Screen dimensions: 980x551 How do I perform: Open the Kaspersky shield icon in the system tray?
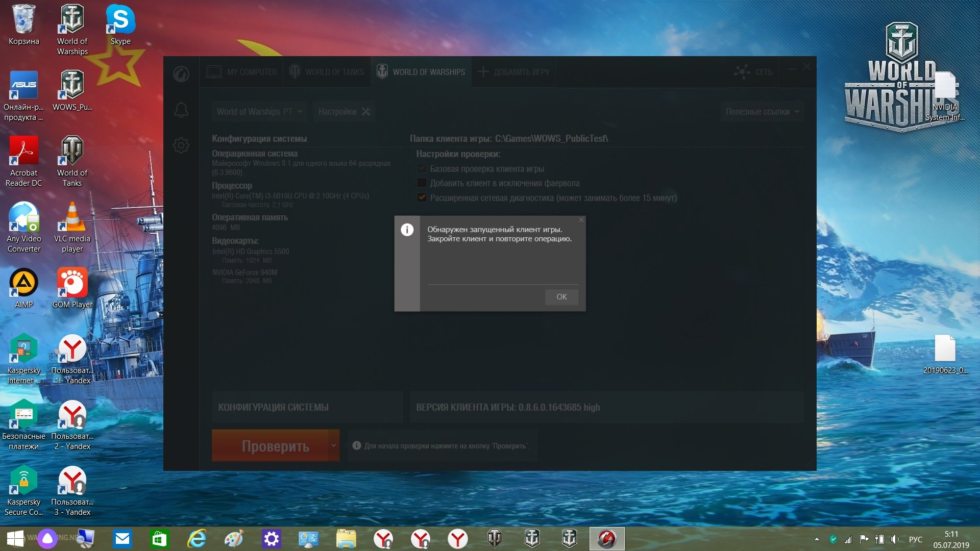834,539
